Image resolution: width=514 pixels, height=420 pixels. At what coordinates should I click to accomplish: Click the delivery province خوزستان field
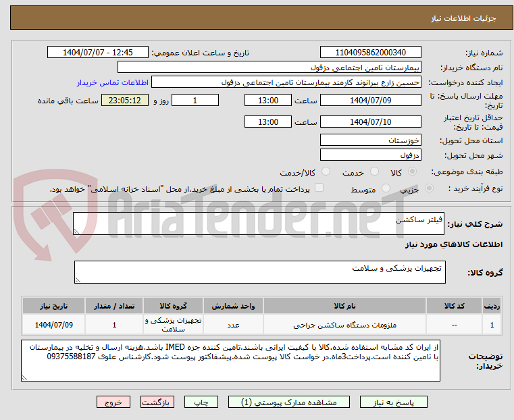[x=370, y=140]
